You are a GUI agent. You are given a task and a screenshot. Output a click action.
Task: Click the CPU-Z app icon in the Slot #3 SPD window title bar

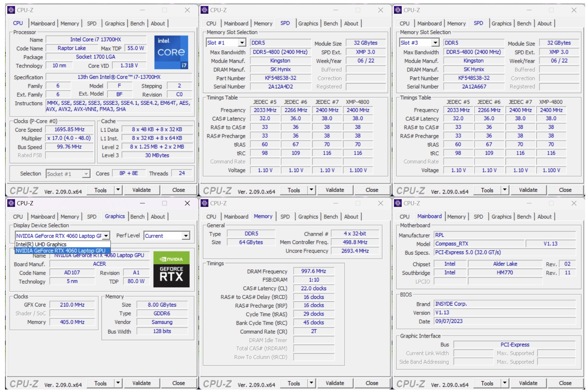click(398, 10)
